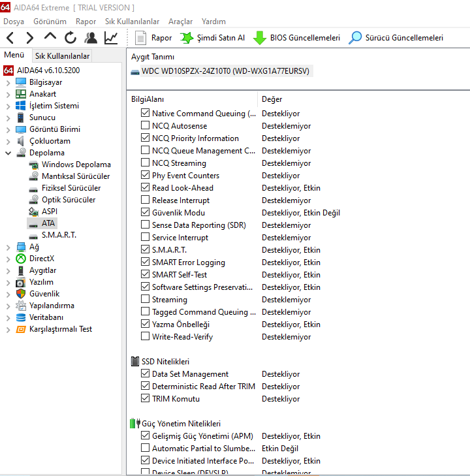470x476 pixels.
Task: Select the Yazılım software icon
Action: pyautogui.click(x=21, y=282)
